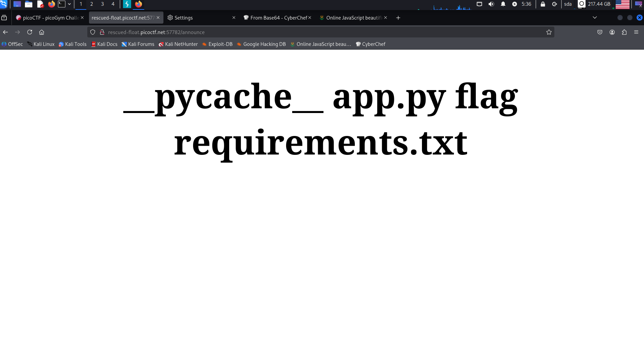Save page to Pocket
Screen dimensions: 644x362
tap(600, 32)
